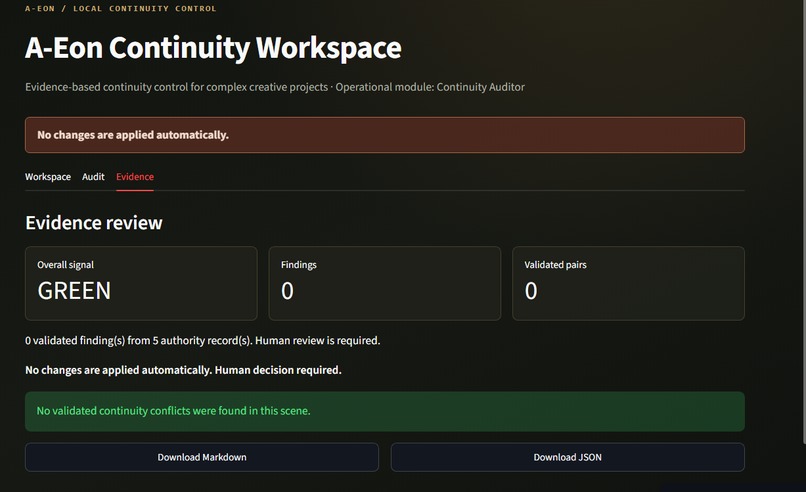Click the 'A-Eon Continuity Workspace' heading
Screen dimensions: 806x492
click(213, 48)
